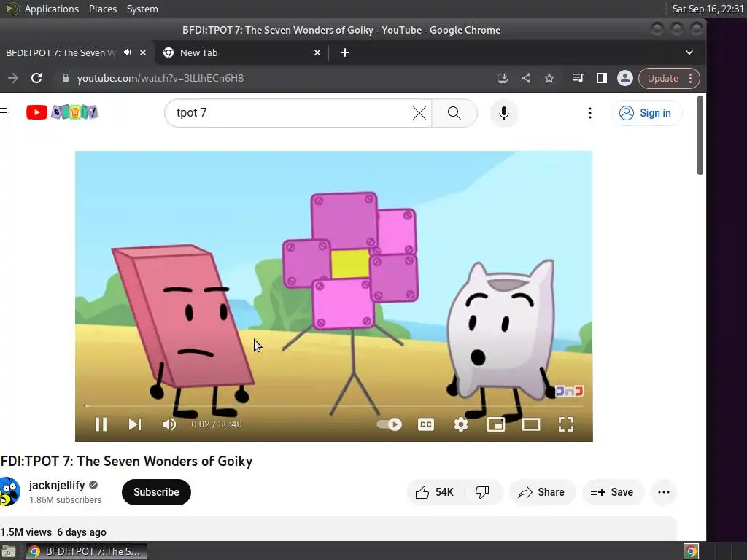The width and height of the screenshot is (747, 560).
Task: Click the clock Sat Sep 16, 22:31
Action: [x=708, y=9]
